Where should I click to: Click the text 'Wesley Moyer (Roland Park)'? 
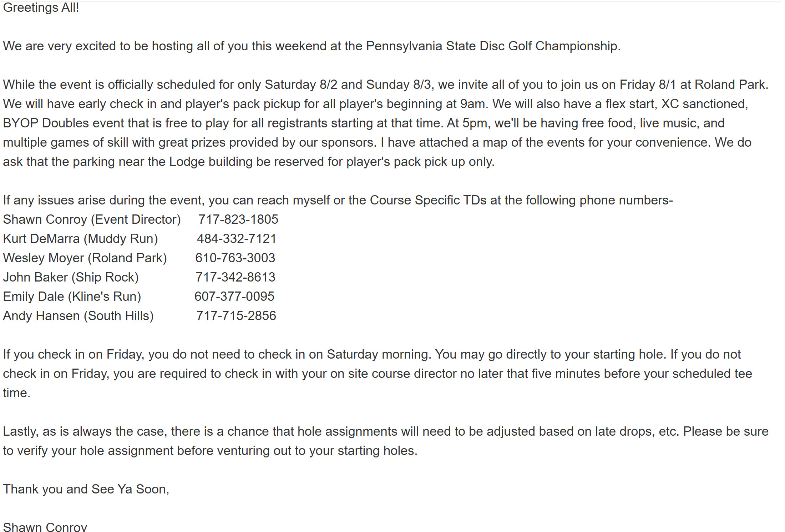click(x=85, y=258)
